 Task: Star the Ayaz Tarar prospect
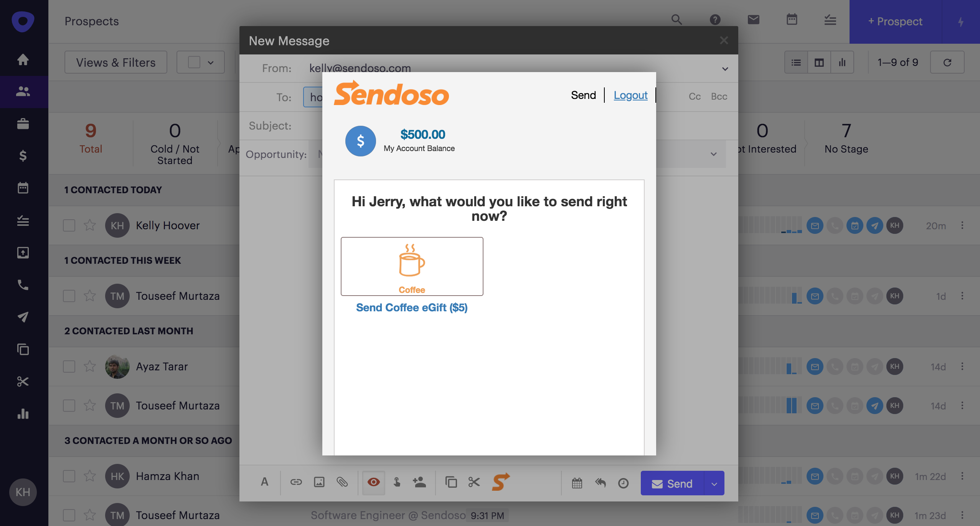click(90, 367)
